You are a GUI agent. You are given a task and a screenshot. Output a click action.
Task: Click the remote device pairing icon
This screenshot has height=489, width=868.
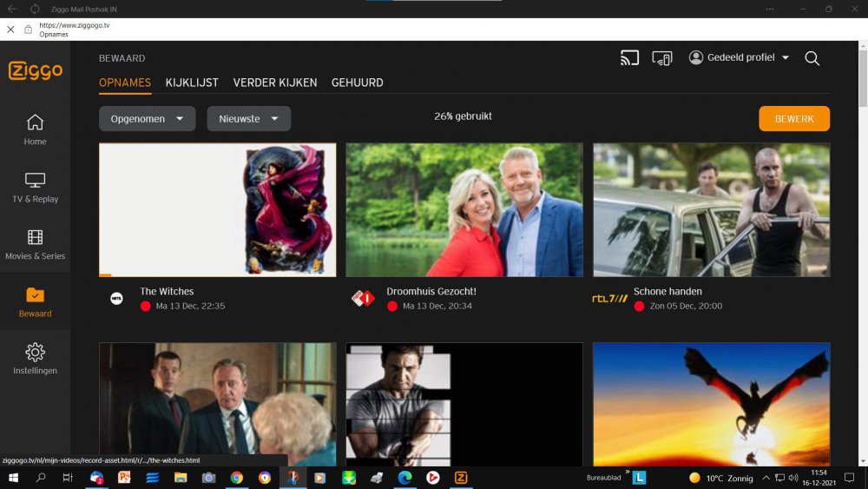[662, 58]
